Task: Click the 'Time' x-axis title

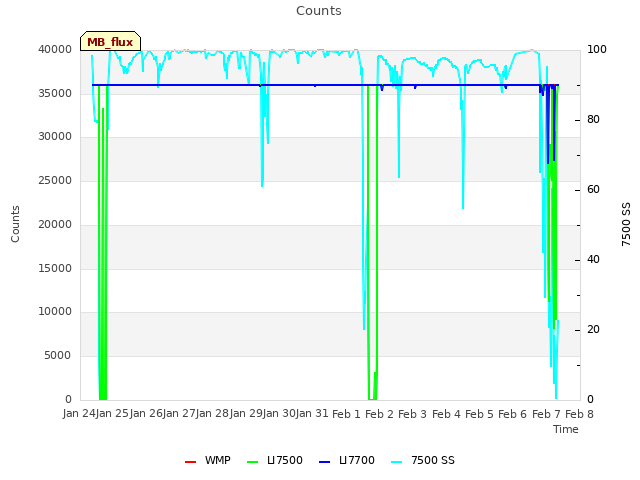Action: [566, 429]
